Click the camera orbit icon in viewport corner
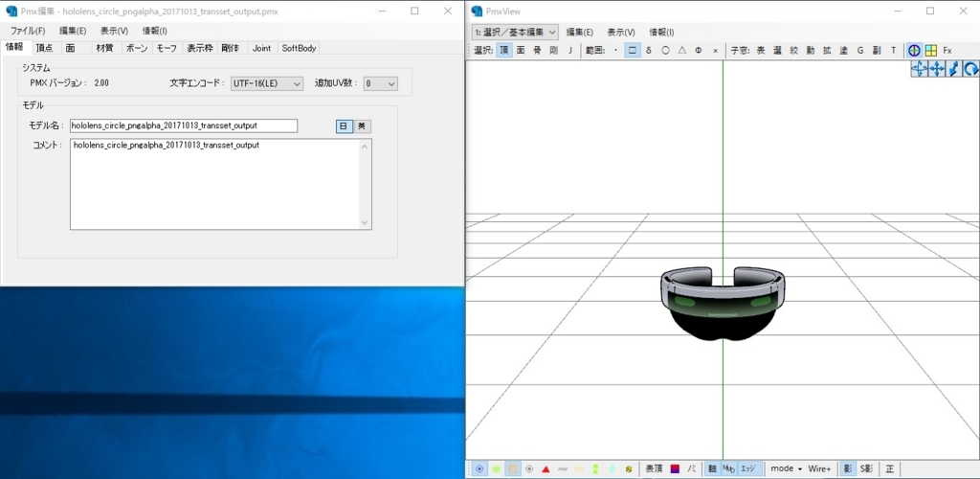This screenshot has width=980, height=479. pyautogui.click(x=920, y=69)
